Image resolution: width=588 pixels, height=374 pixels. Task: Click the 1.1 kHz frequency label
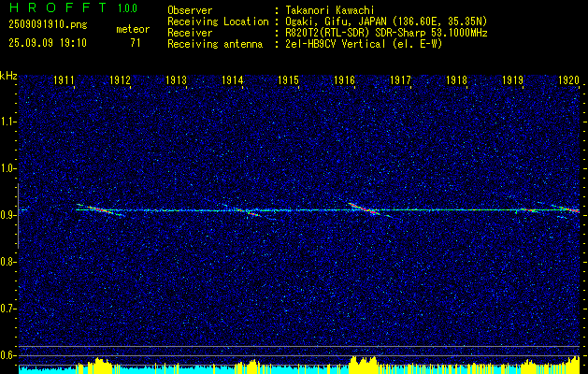[7, 122]
